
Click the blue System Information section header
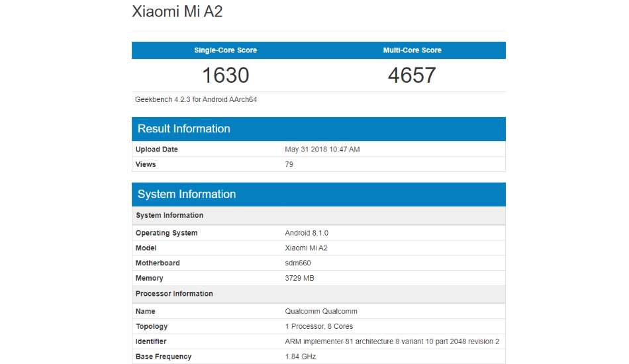click(x=318, y=194)
